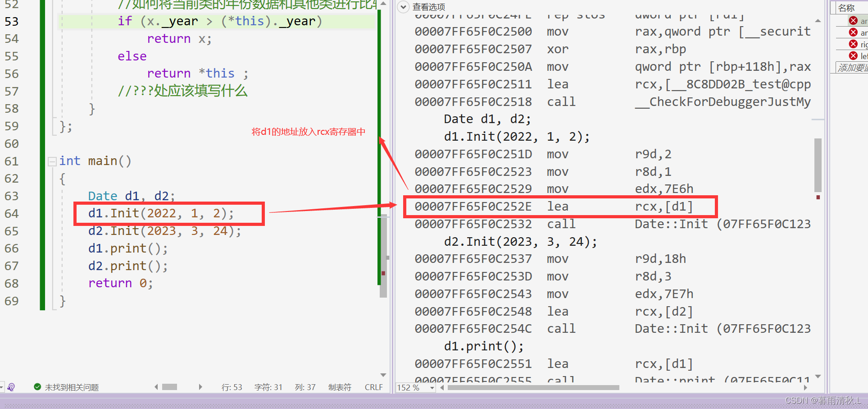The image size is (868, 409).
Task: Click the 查看选项 label in disassembly window
Action: 429,7
